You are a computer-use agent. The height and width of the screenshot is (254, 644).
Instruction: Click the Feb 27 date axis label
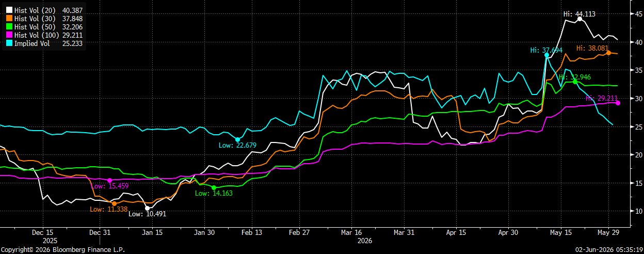[x=299, y=232]
